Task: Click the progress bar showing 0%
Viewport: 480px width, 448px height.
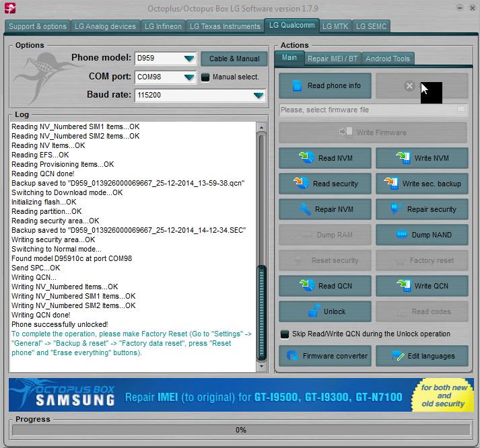Action: pyautogui.click(x=241, y=430)
